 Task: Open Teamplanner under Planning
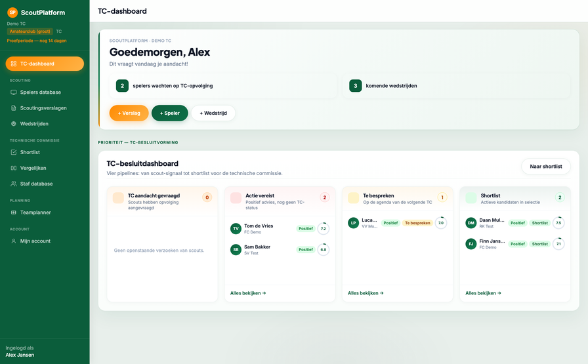click(45, 212)
